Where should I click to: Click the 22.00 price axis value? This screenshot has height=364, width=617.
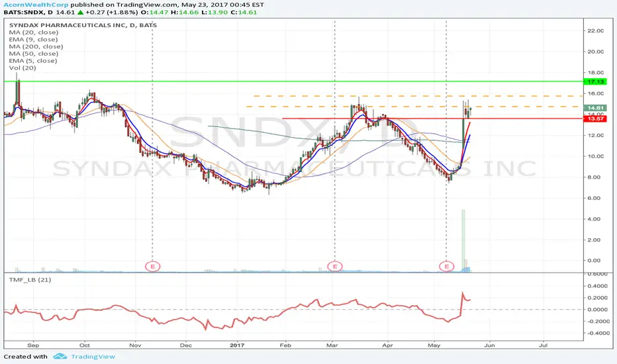(x=595, y=30)
